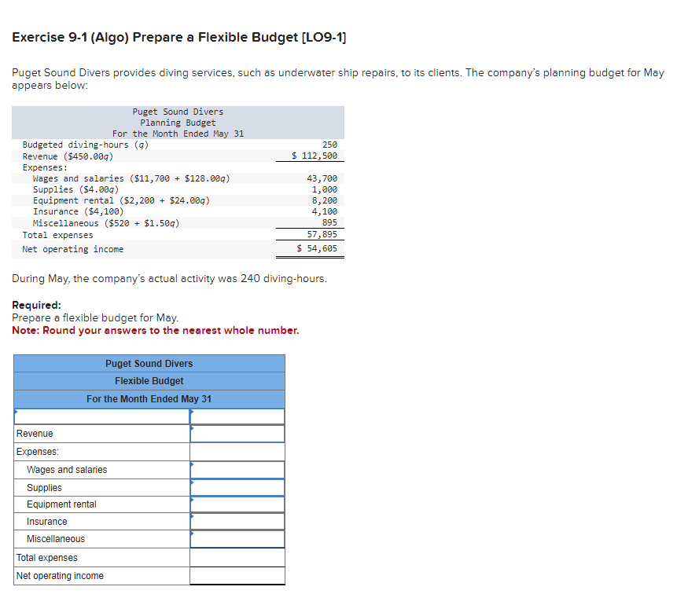Click the 'Expenses:' label in answer table
This screenshot has width=699, height=616.
pyautogui.click(x=38, y=452)
